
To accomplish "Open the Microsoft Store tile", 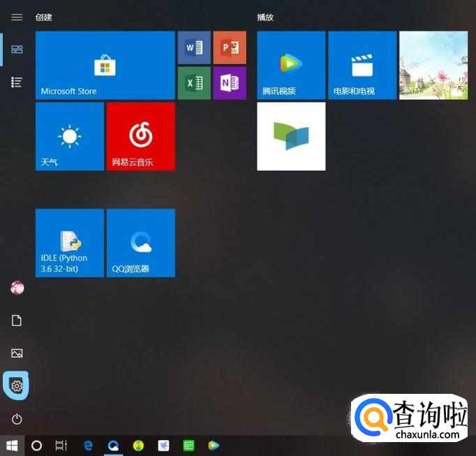I will coord(105,66).
